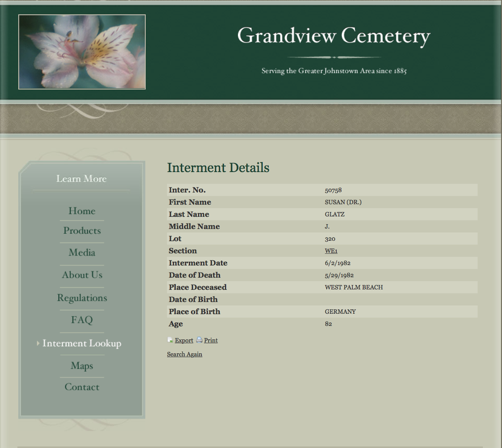Click the Grandview Cemetery title
The height and width of the screenshot is (448, 502).
tap(334, 36)
